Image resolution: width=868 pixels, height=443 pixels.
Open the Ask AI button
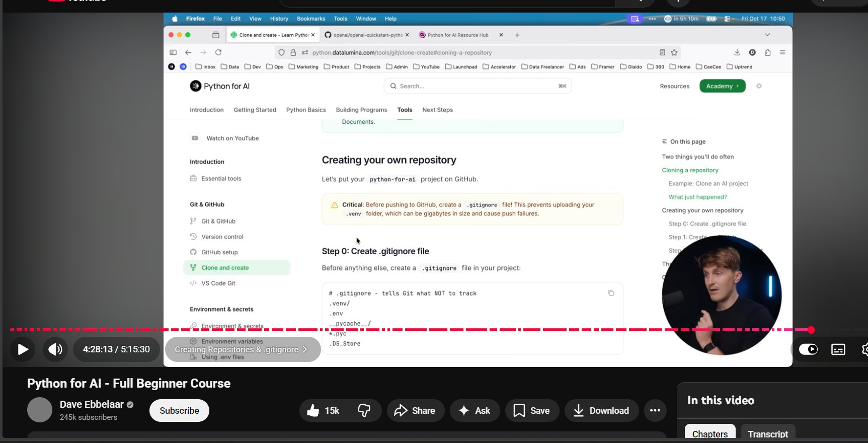point(475,411)
